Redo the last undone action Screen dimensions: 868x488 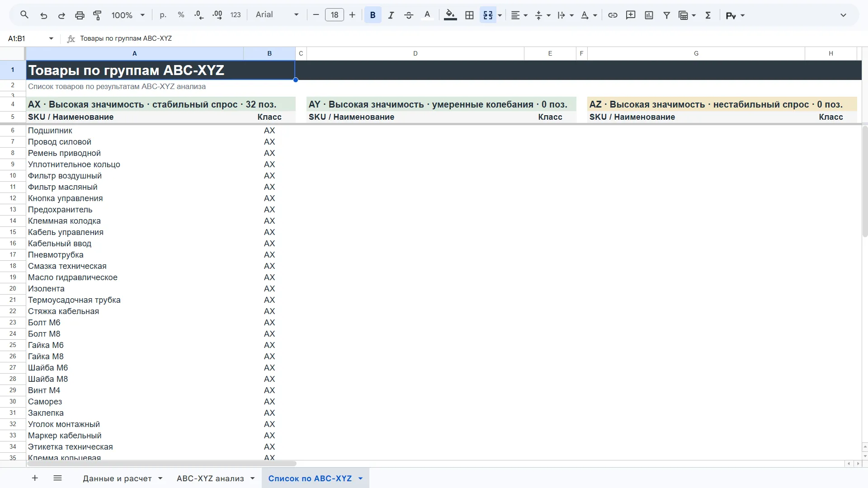coord(61,15)
